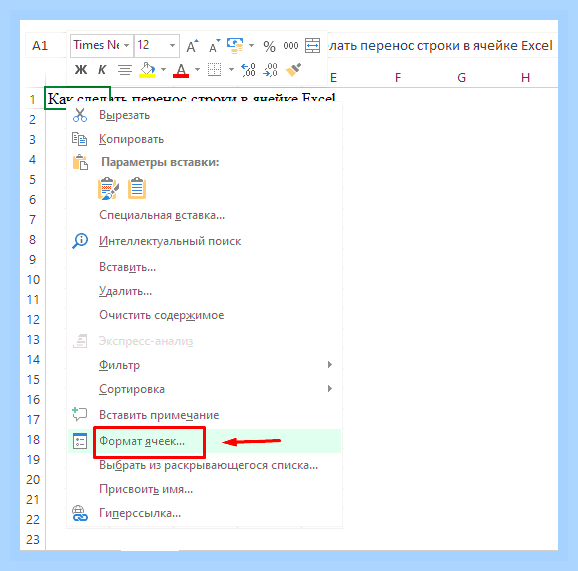Expand the font color dropdown arrow
This screenshot has height=571, width=578.
(197, 69)
